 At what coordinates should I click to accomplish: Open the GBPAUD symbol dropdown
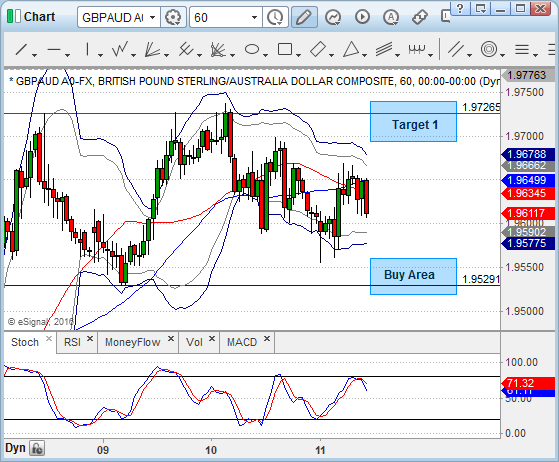[152, 17]
